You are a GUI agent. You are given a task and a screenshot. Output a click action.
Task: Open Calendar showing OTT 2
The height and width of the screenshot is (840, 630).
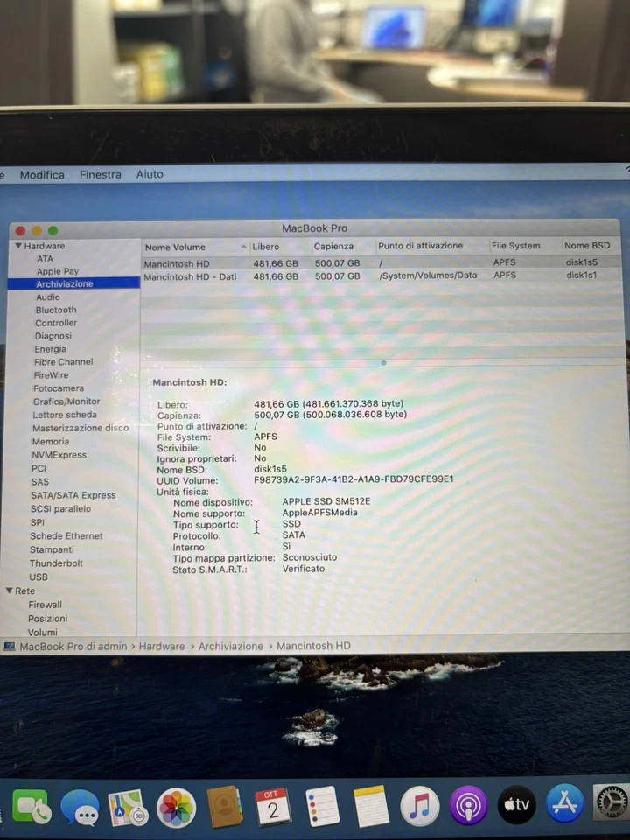(x=273, y=807)
